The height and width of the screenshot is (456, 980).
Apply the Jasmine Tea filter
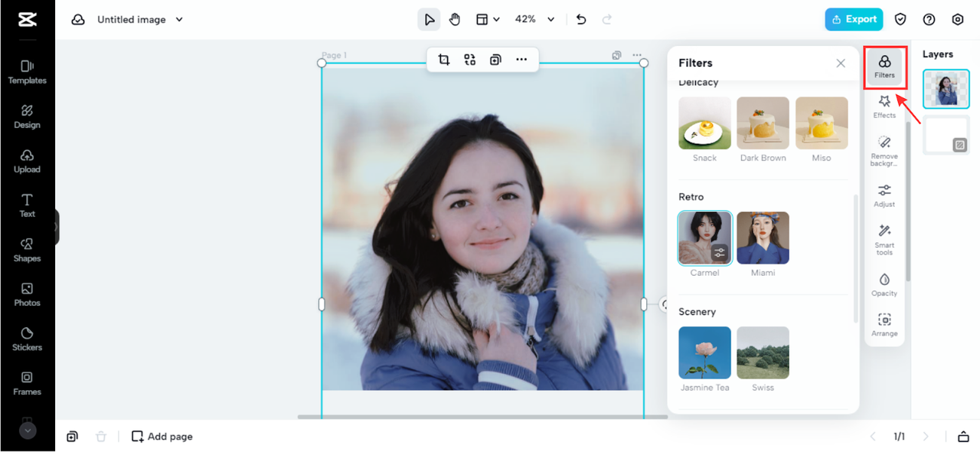pyautogui.click(x=705, y=353)
